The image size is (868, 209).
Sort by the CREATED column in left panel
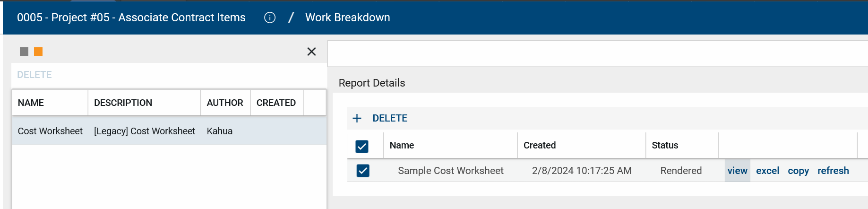tap(276, 103)
